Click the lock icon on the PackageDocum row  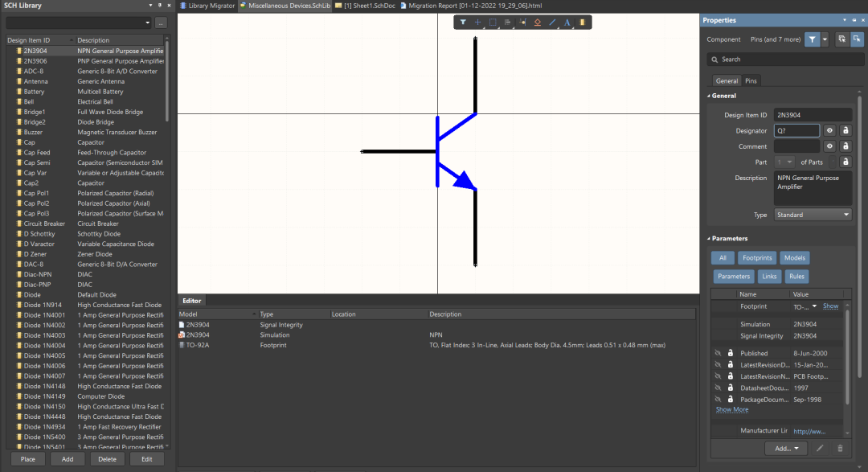click(x=730, y=400)
